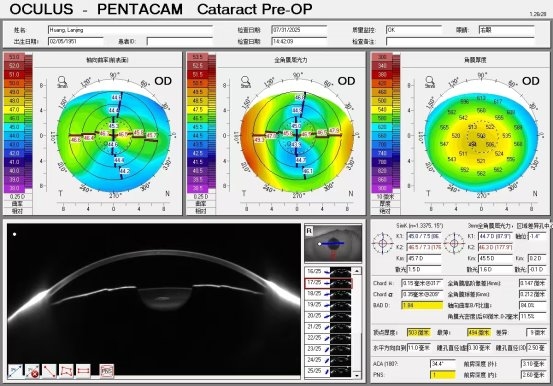The height and width of the screenshot is (386, 553).
Task: Select the parallel lines thickness tool
Action: click(83, 371)
